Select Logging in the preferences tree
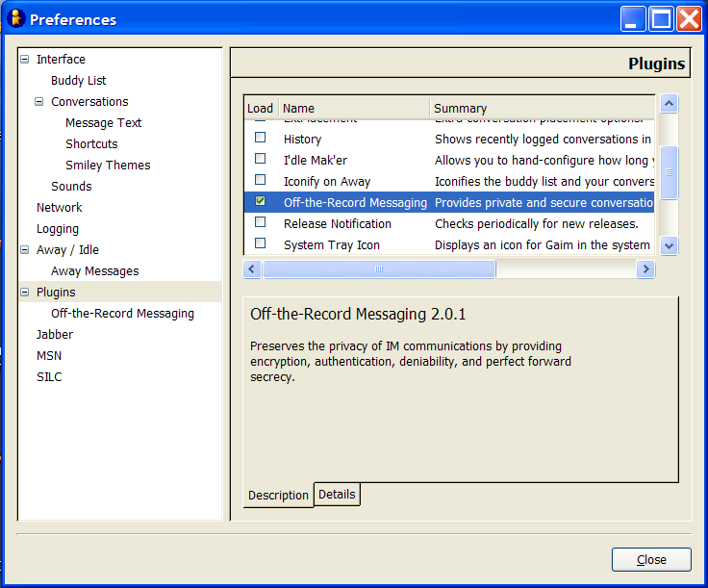The height and width of the screenshot is (588, 708). (x=58, y=229)
